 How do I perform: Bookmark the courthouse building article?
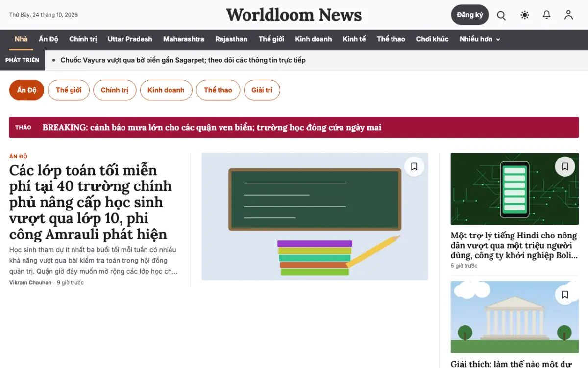coord(565,295)
